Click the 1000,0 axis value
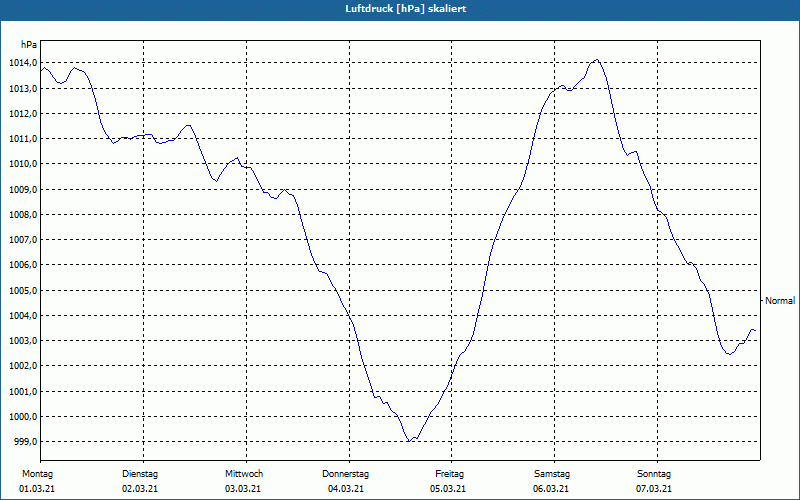Image resolution: width=800 pixels, height=500 pixels. point(23,416)
